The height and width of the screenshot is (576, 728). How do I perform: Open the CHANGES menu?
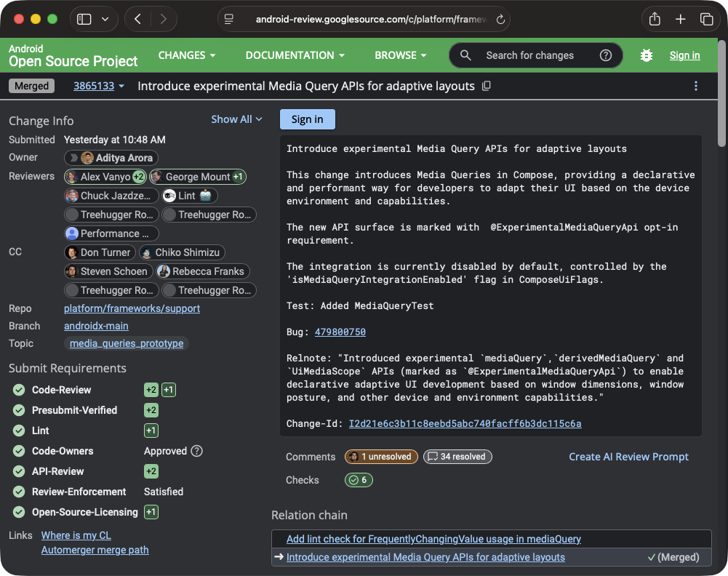(x=187, y=55)
